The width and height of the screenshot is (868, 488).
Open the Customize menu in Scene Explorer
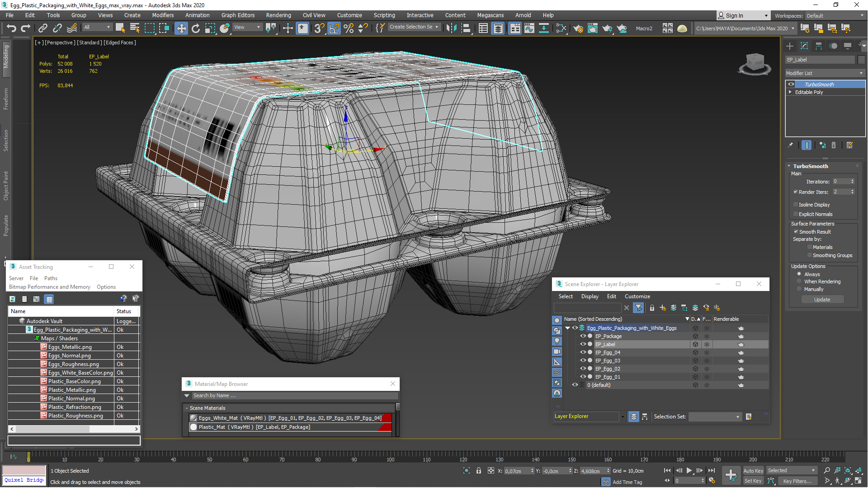(x=637, y=296)
